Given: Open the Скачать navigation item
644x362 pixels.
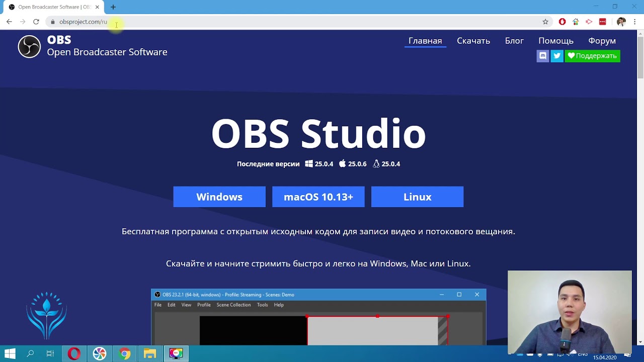Looking at the screenshot, I should pyautogui.click(x=473, y=41).
